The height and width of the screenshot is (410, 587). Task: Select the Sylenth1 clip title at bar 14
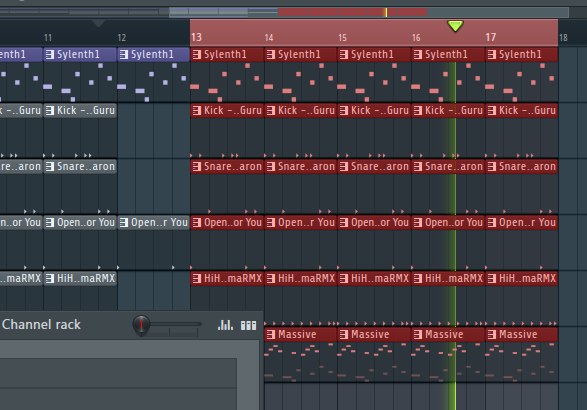point(299,55)
